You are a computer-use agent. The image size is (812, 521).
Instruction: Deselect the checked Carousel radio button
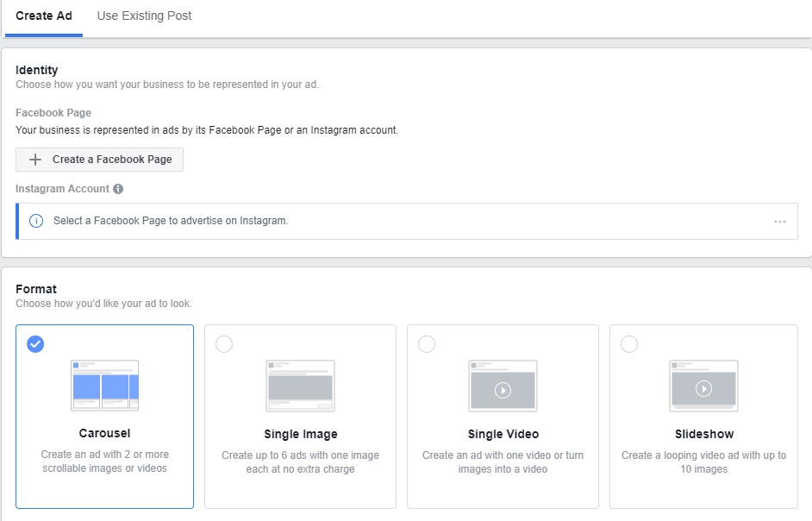[x=35, y=344]
